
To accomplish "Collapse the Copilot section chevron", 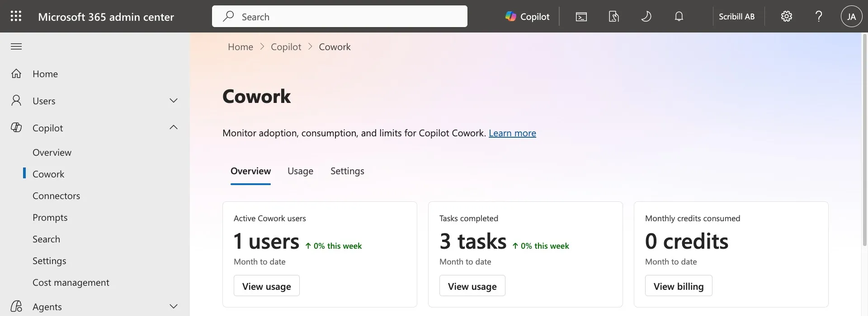I will pos(174,127).
